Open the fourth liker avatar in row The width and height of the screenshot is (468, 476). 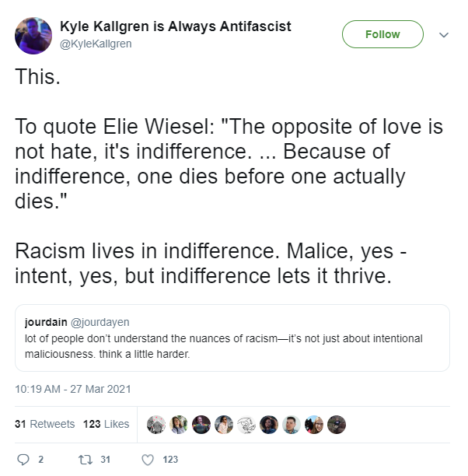click(x=224, y=425)
